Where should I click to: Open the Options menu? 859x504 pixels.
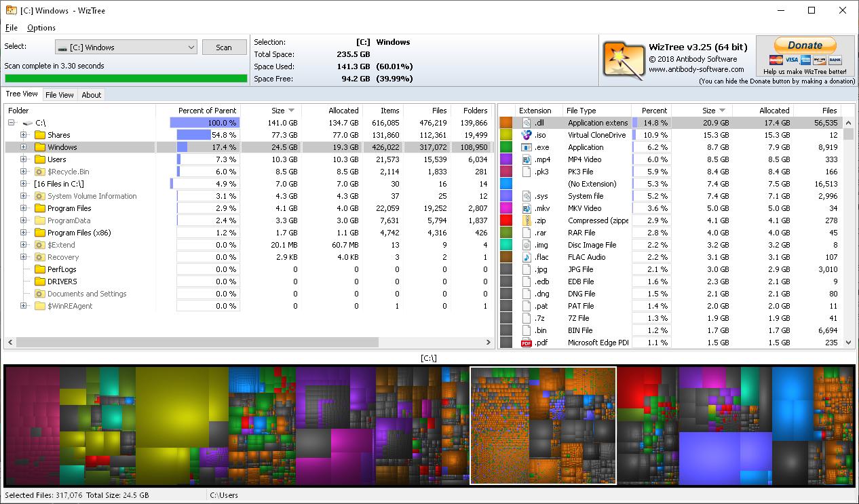pyautogui.click(x=41, y=28)
